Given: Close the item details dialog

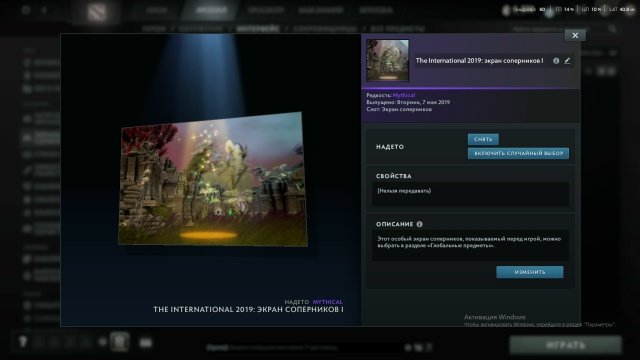Looking at the screenshot, I should (575, 36).
